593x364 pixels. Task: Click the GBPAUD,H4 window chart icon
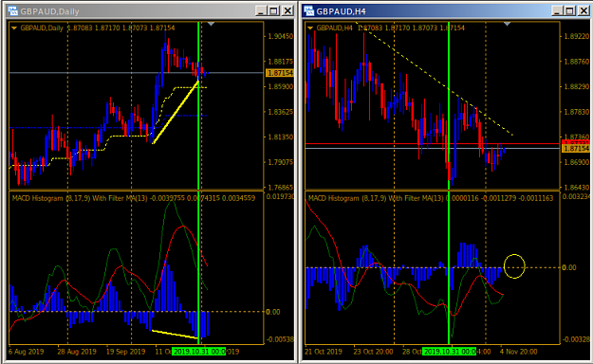[x=309, y=11]
